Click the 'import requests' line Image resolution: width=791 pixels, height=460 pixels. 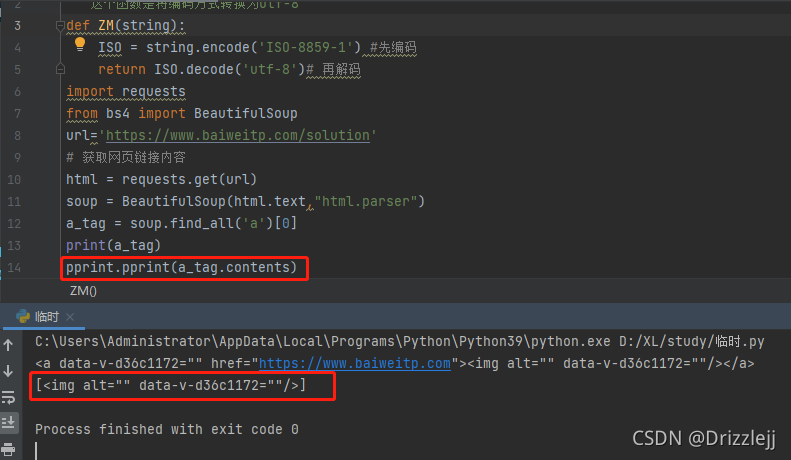(x=126, y=91)
